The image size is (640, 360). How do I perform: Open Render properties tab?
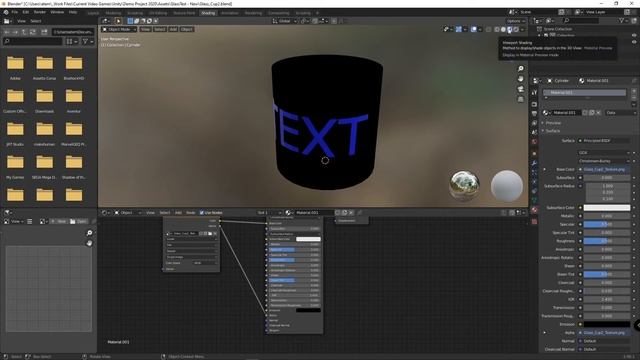[x=534, y=104]
